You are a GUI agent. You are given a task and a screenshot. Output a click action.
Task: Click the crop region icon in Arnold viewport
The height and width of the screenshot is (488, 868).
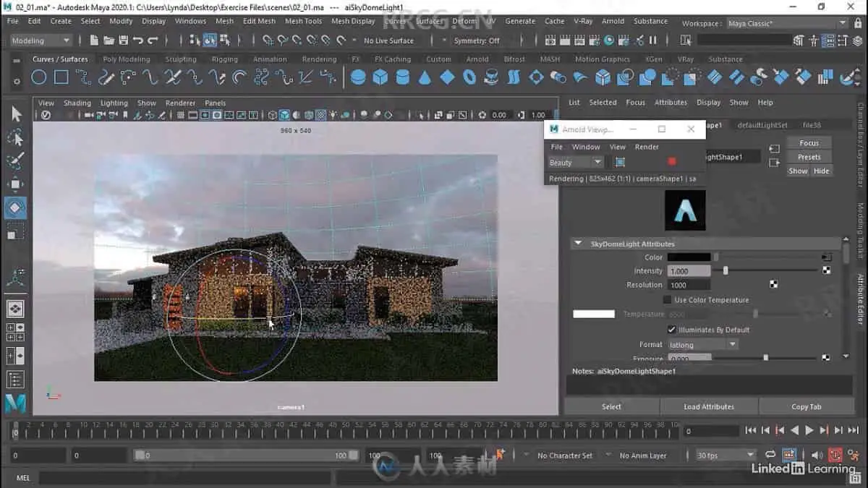tap(620, 162)
